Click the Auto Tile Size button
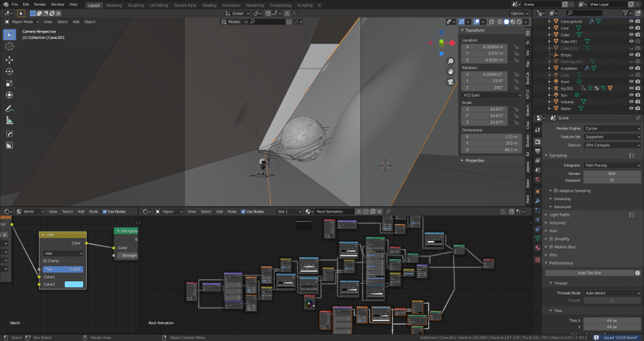The image size is (644, 341). click(589, 273)
